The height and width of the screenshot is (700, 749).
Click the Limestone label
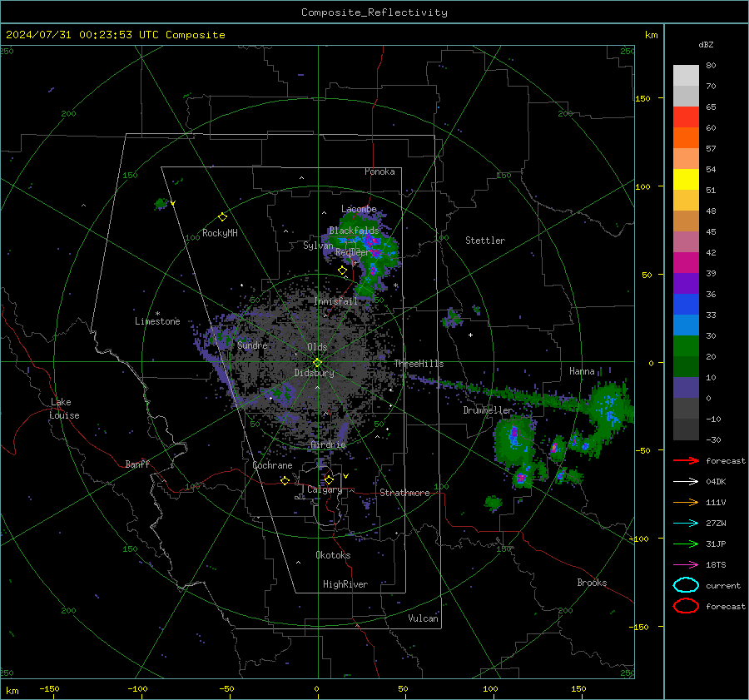click(157, 321)
